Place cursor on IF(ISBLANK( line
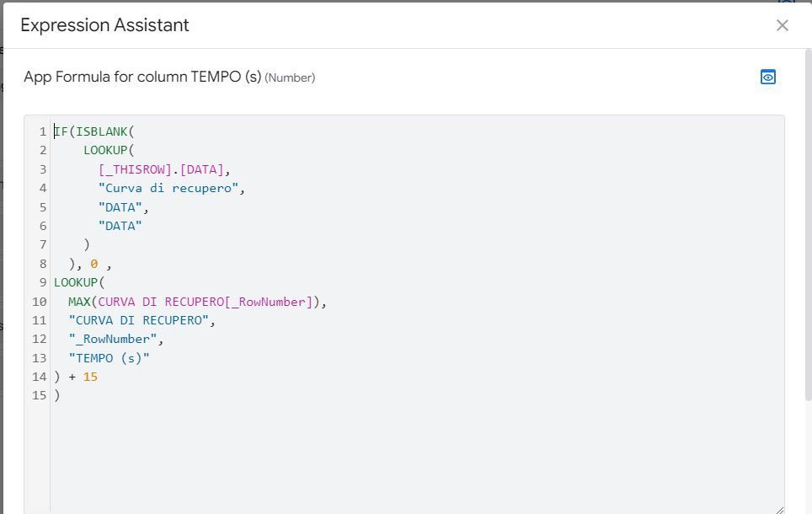 point(93,131)
